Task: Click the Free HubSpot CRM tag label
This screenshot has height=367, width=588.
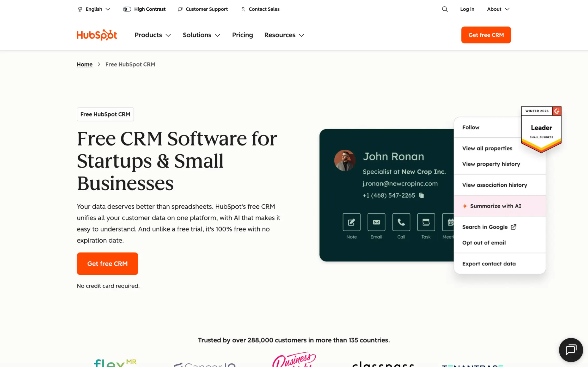Action: [x=105, y=114]
